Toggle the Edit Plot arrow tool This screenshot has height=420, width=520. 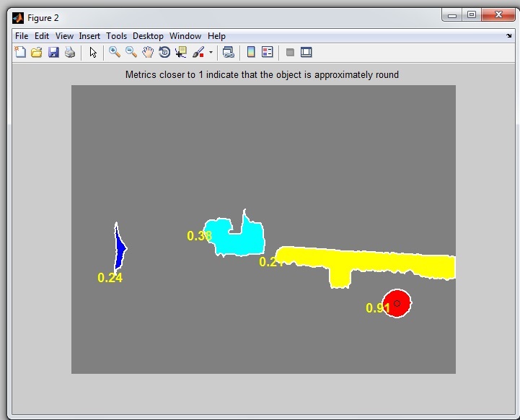[93, 52]
